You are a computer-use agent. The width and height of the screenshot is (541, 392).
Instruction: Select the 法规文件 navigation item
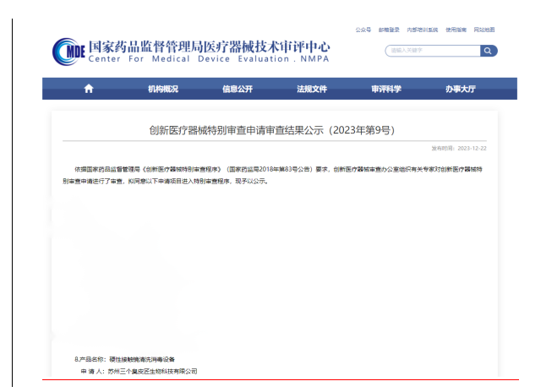tap(311, 89)
